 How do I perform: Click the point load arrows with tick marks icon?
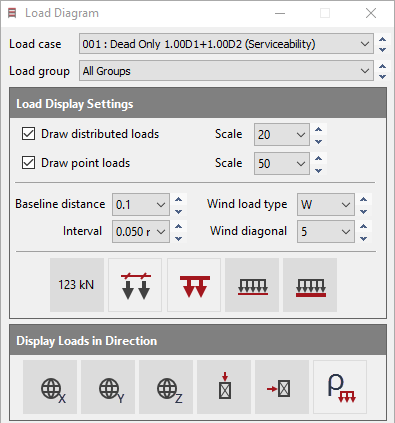click(x=135, y=285)
